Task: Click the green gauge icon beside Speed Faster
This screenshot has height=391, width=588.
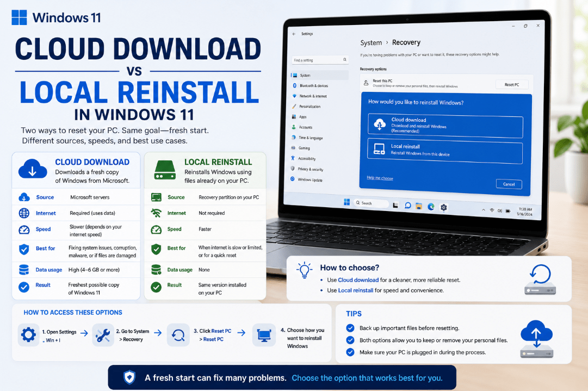Action: pos(156,229)
